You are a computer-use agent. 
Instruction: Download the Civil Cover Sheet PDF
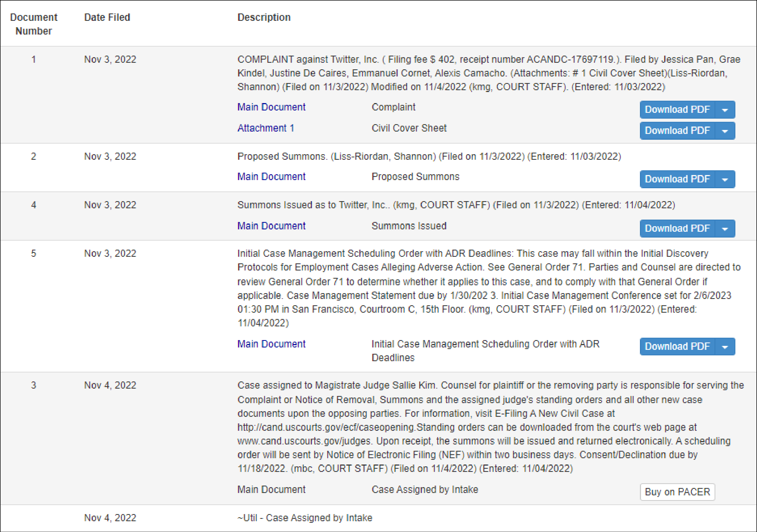tap(677, 130)
